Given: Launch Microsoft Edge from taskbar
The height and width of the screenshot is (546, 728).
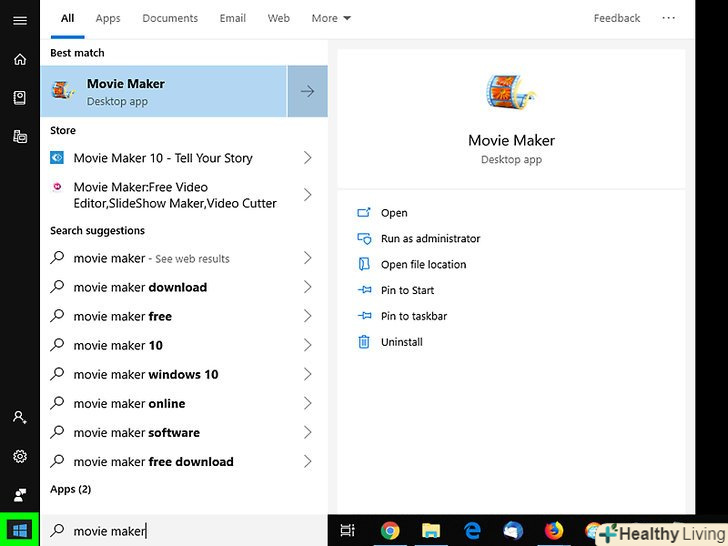Looking at the screenshot, I should tap(472, 531).
